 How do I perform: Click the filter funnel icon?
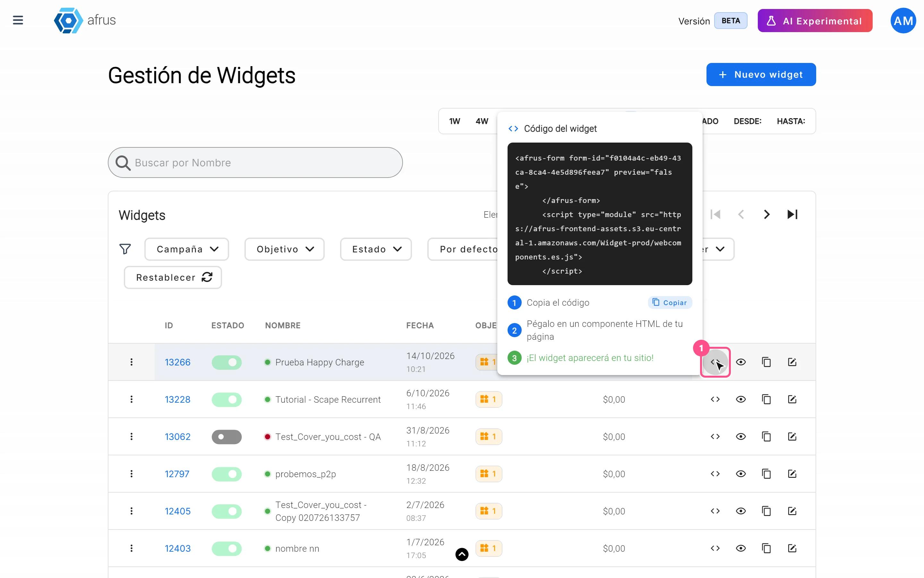[x=125, y=249]
